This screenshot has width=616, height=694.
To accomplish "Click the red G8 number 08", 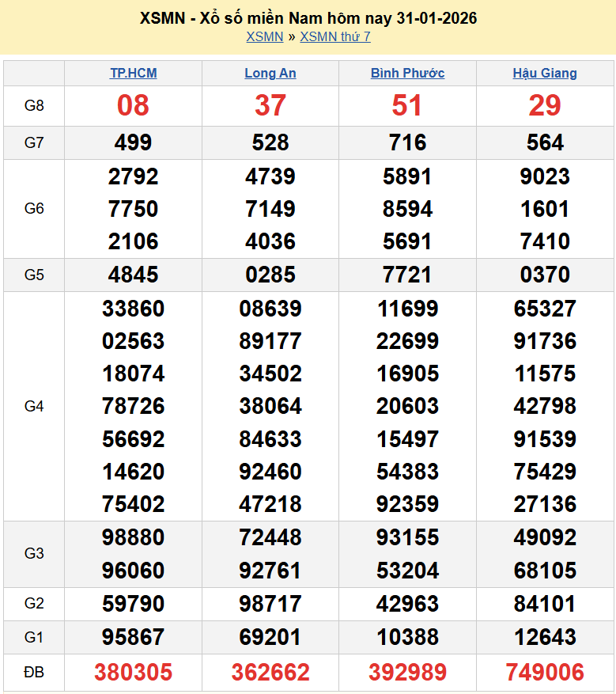I will [133, 105].
